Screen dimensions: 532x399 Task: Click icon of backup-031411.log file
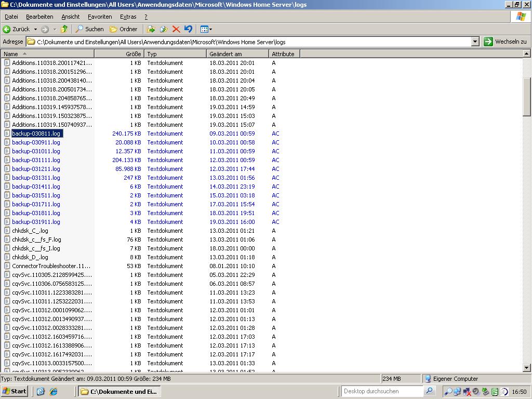point(7,187)
